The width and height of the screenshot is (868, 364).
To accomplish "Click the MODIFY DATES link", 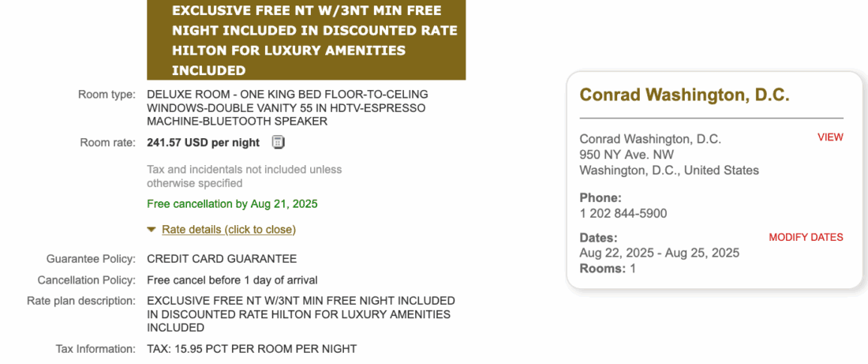I will pyautogui.click(x=806, y=237).
